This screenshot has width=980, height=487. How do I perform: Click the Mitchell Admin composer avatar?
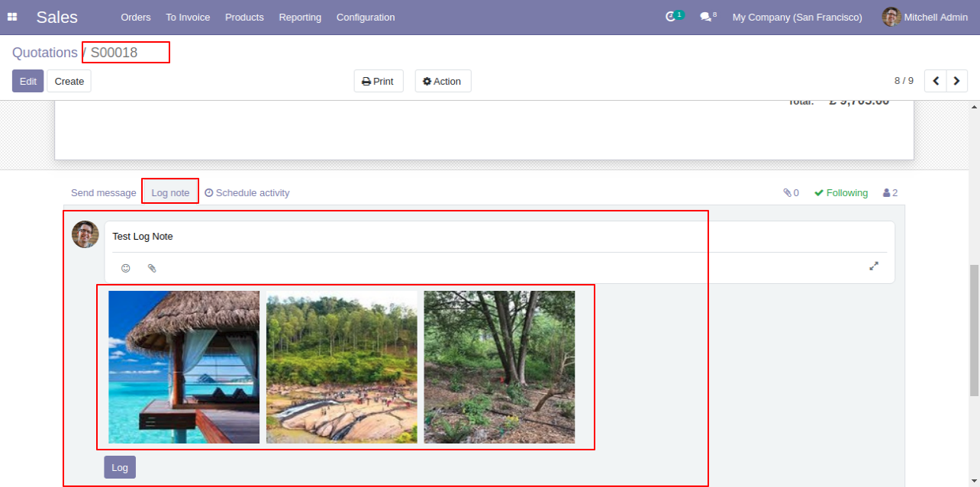(85, 234)
